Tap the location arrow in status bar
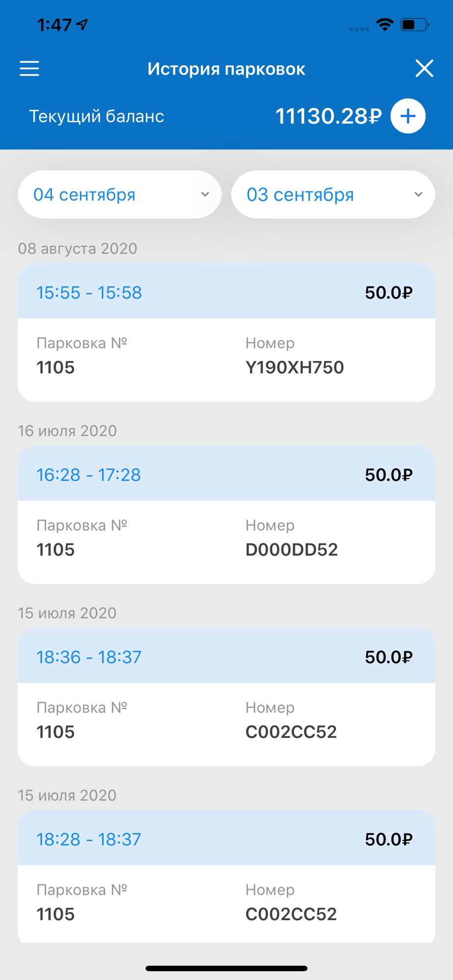This screenshot has height=980, width=453. (82, 24)
